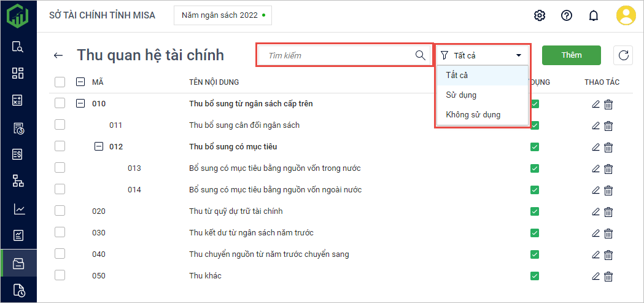Choose the Không sử dụng option

tap(473, 114)
